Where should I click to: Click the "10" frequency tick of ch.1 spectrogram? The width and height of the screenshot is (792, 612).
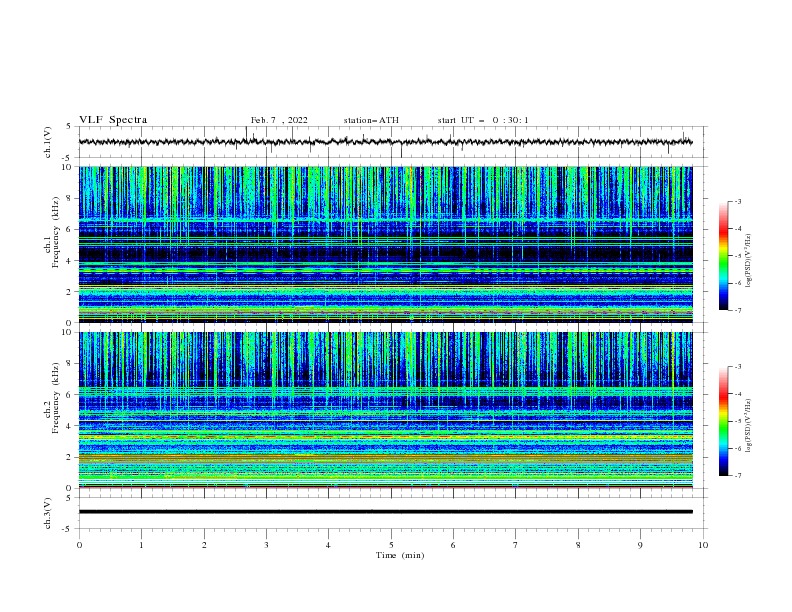coord(68,166)
